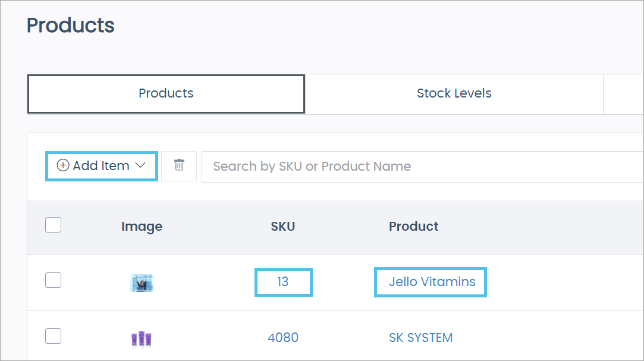Open the Jello Vitamins product thumbnail
The image size is (644, 361).
click(142, 282)
